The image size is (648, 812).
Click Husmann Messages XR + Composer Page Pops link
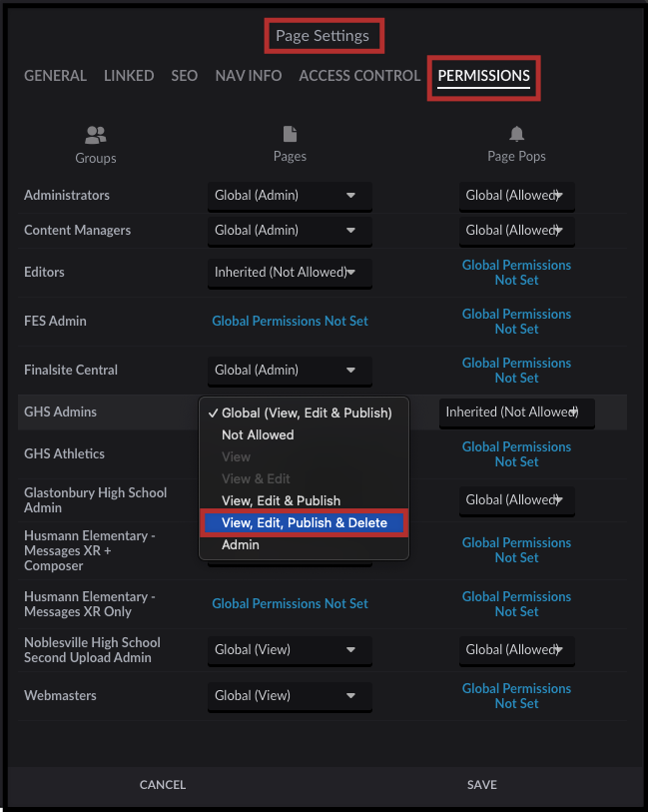516,550
